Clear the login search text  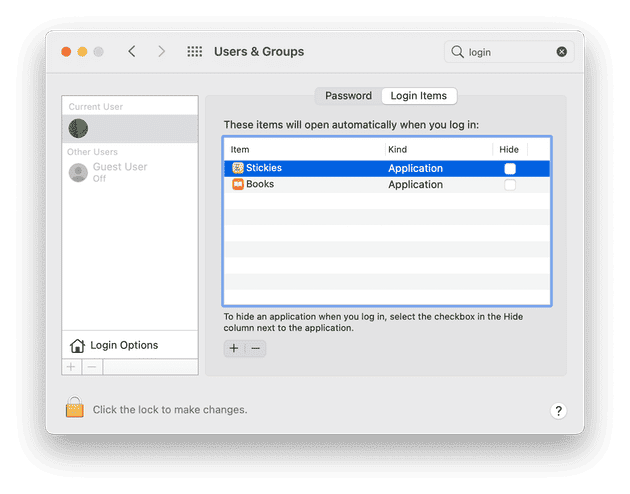point(562,52)
